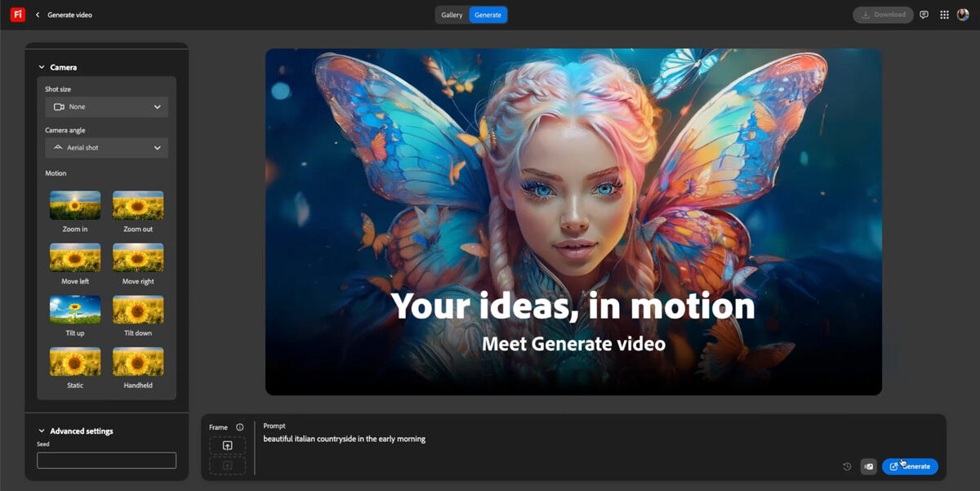Open the user profile avatar
Image resolution: width=980 pixels, height=491 pixels.
[963, 15]
